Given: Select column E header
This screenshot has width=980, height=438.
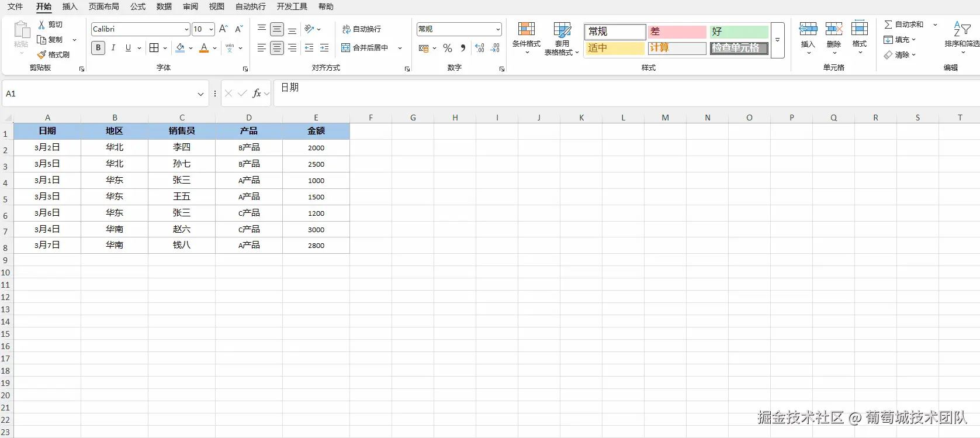Looking at the screenshot, I should pyautogui.click(x=316, y=118).
